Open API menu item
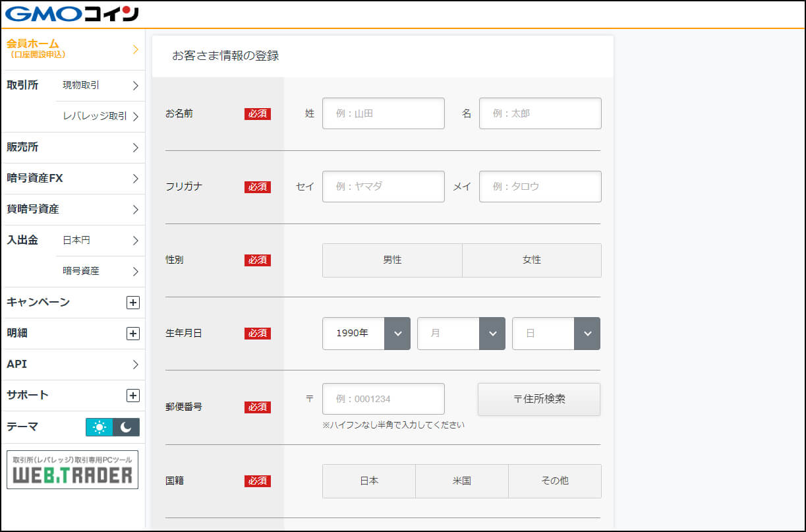This screenshot has width=806, height=532. click(x=72, y=365)
